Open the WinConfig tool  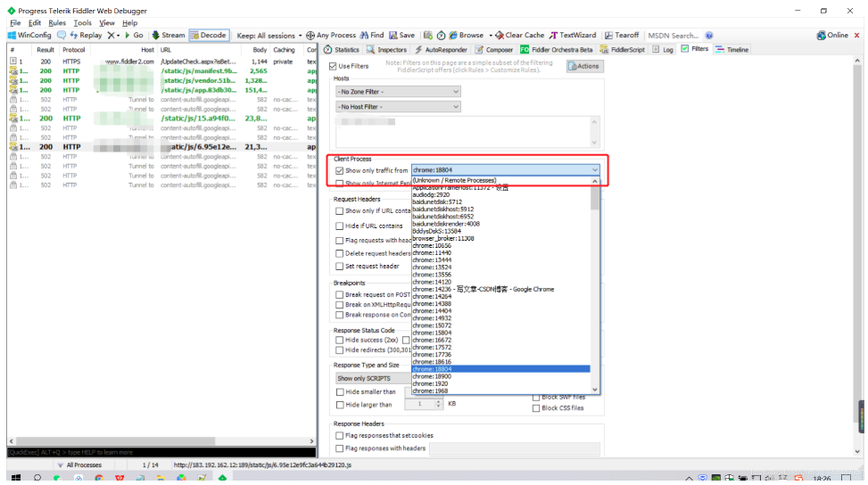point(29,35)
